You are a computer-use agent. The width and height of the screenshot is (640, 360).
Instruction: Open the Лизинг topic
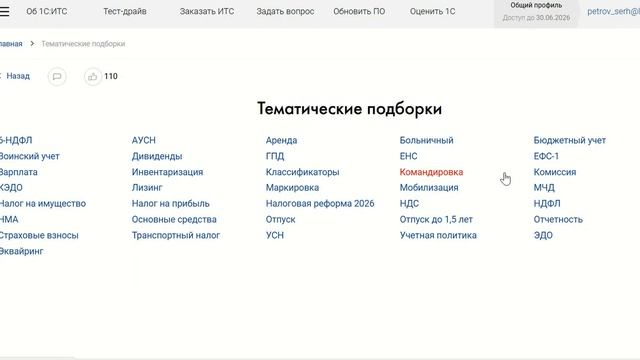point(147,187)
